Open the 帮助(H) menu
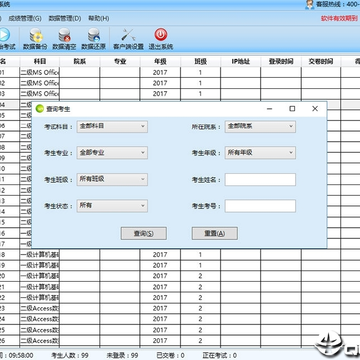Viewport: 360px width, 360px height. tap(99, 18)
